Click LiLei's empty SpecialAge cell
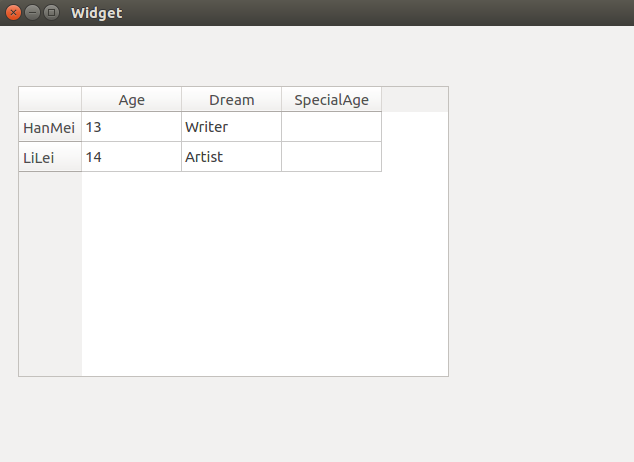Viewport: 634px width, 462px height. coord(331,157)
